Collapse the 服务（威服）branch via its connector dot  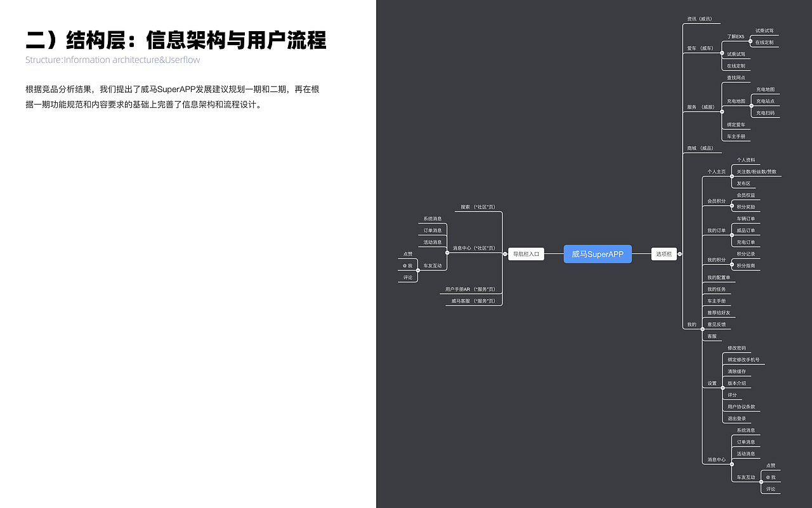click(x=722, y=111)
